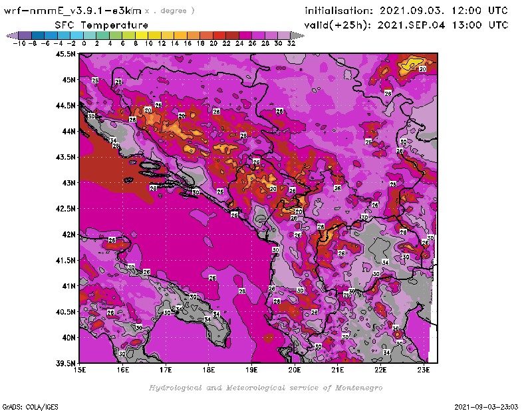Click the '21E' longitude label
Viewport: 532px width, 411px height.
(x=338, y=370)
